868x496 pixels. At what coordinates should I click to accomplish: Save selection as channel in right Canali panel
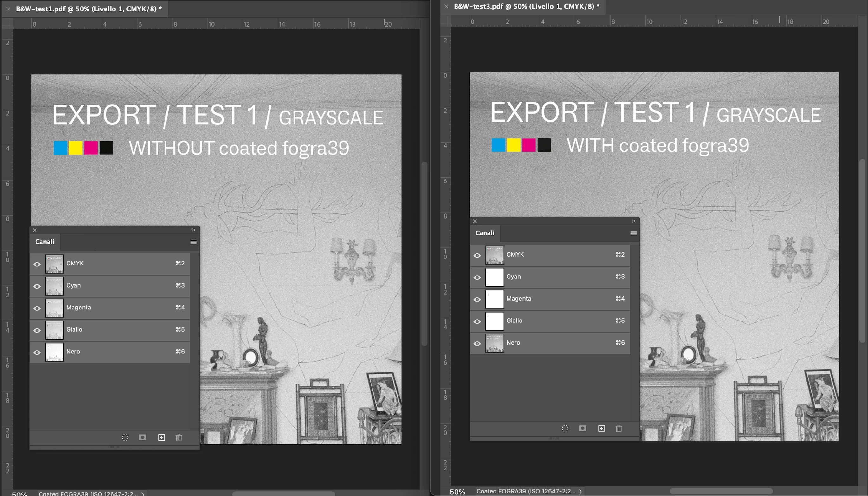(x=583, y=428)
